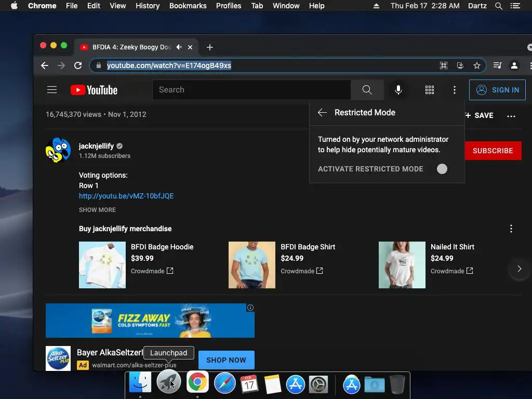This screenshot has width=532, height=399.
Task: Open BFDI Badge Shirt Crowdmade external link
Action: (302, 271)
